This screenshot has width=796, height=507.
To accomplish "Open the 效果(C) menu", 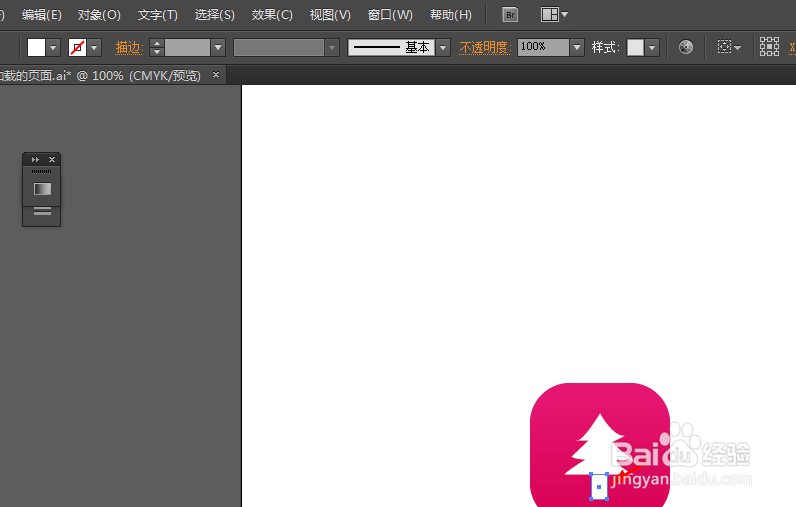I will pyautogui.click(x=272, y=15).
